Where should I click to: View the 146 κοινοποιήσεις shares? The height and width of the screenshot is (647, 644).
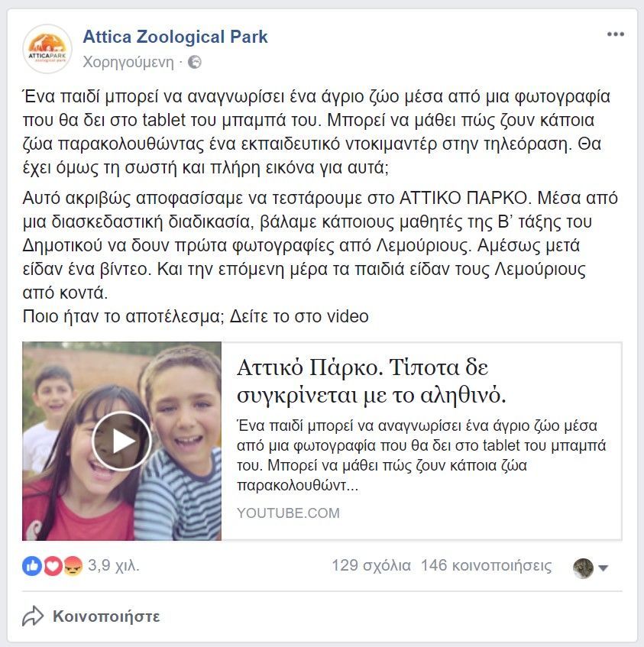(486, 565)
